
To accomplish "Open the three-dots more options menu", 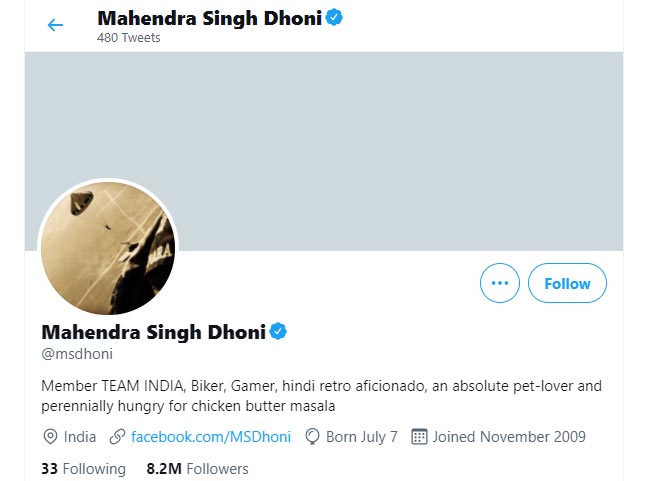I will coord(500,283).
